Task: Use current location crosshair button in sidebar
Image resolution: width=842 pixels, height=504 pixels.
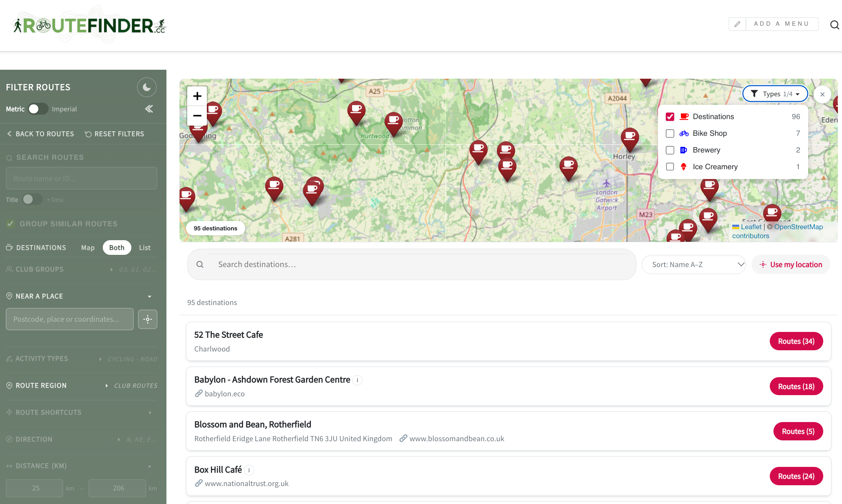Action: 148,319
